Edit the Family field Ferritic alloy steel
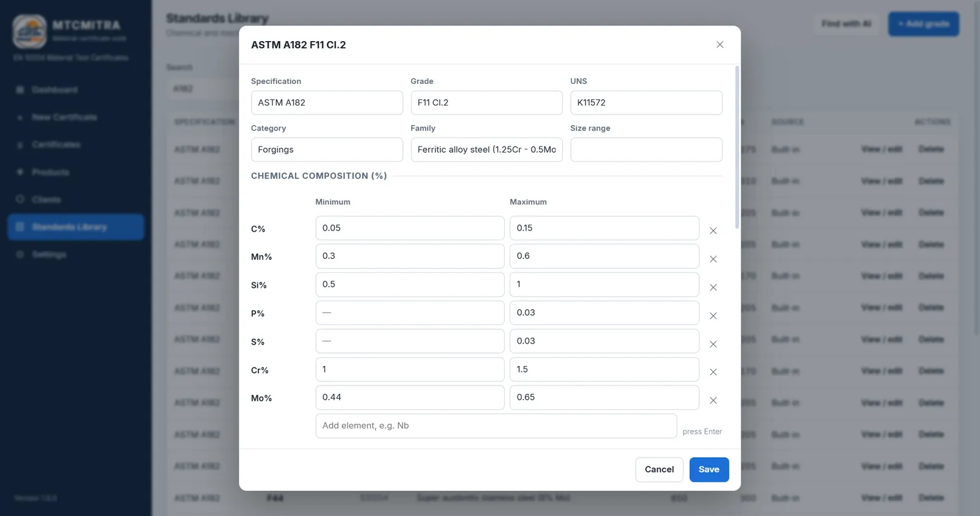 (486, 150)
